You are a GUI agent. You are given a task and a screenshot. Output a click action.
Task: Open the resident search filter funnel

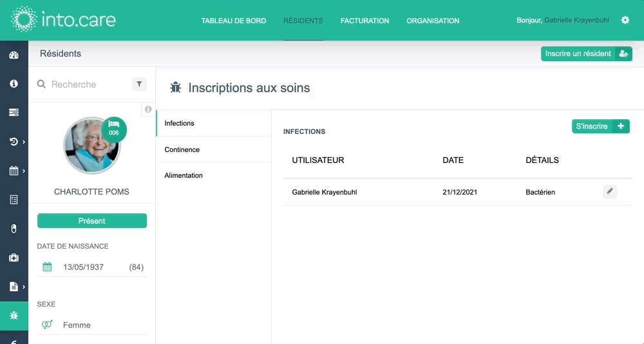(x=139, y=84)
